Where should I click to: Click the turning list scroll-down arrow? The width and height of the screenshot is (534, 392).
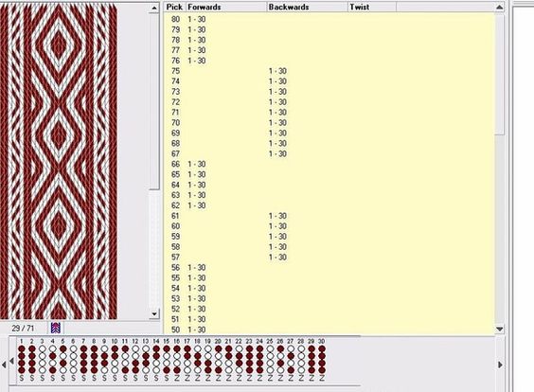coord(499,329)
